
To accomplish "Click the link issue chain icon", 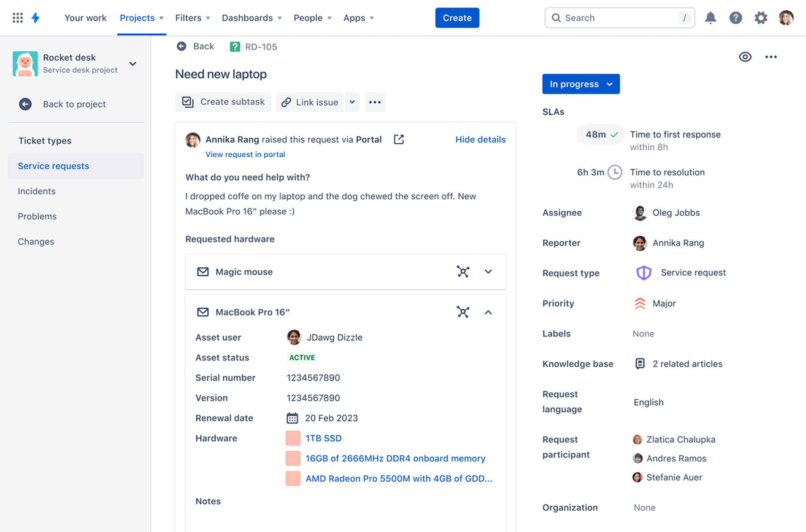I will pyautogui.click(x=286, y=102).
